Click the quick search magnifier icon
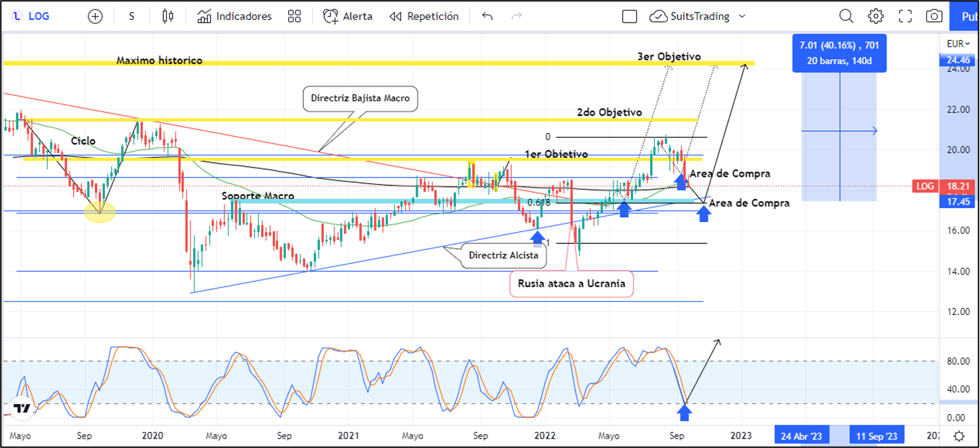 point(846,16)
